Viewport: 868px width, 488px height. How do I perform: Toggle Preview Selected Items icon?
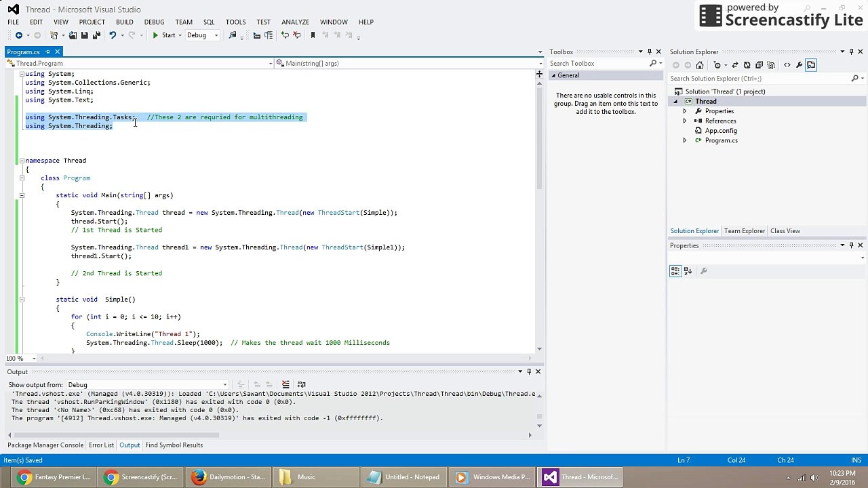(x=811, y=65)
